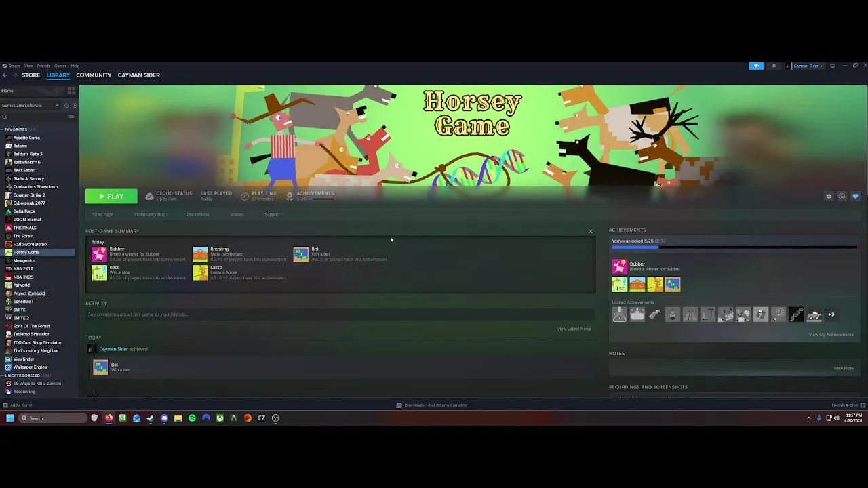Select Balatro in the library
This screenshot has height=488, width=868.
[x=20, y=146]
